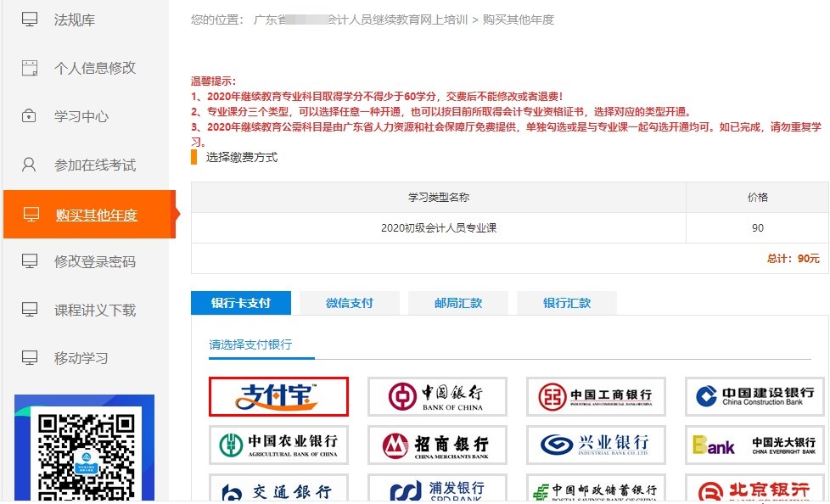Choose Bank of China 中国银行 logo
The height and width of the screenshot is (504, 830).
click(437, 395)
